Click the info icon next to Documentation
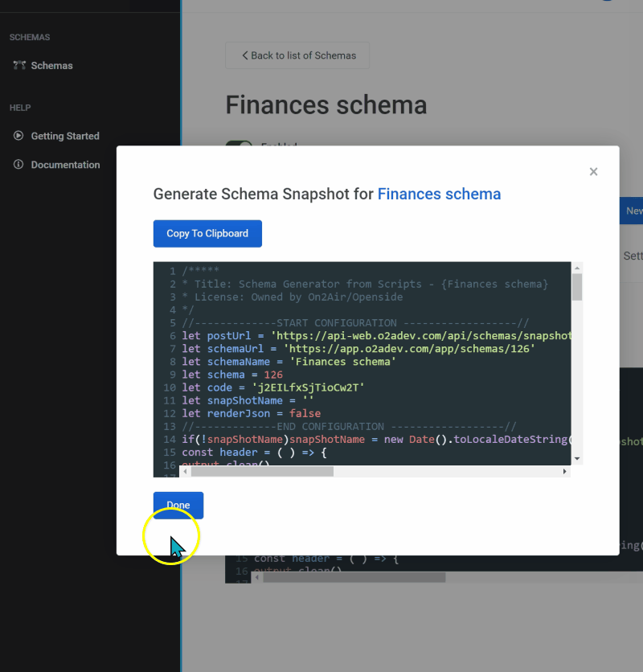 point(17,165)
